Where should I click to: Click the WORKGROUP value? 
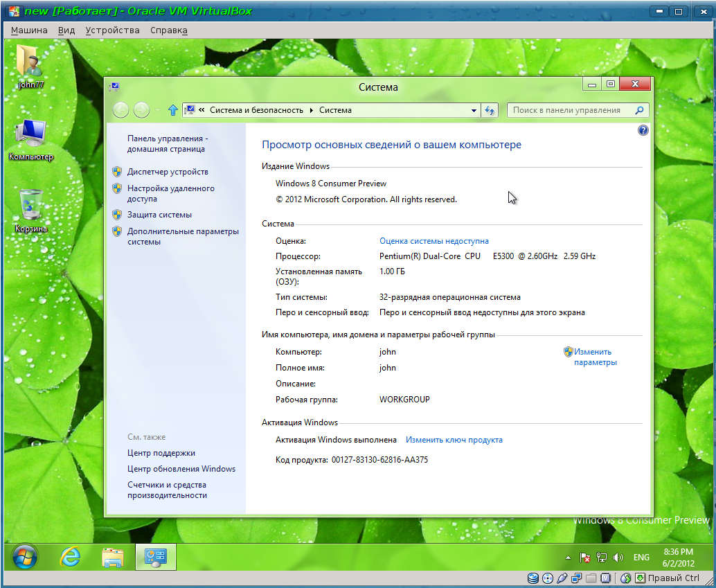404,400
